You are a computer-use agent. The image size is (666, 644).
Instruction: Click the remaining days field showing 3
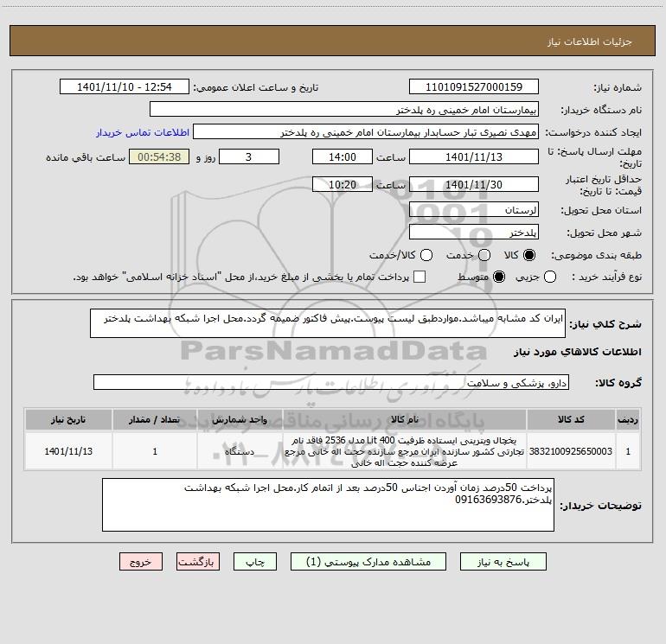(x=249, y=156)
